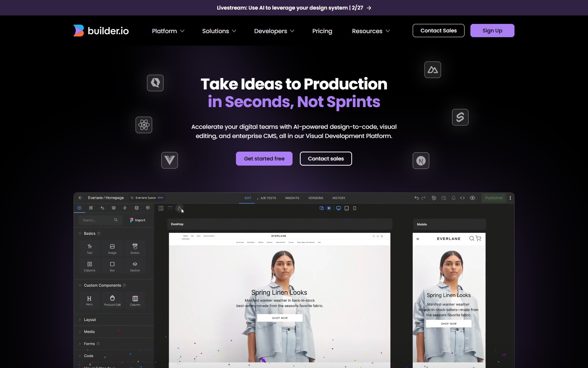Toggle the preview eye icon in editor

(x=473, y=198)
